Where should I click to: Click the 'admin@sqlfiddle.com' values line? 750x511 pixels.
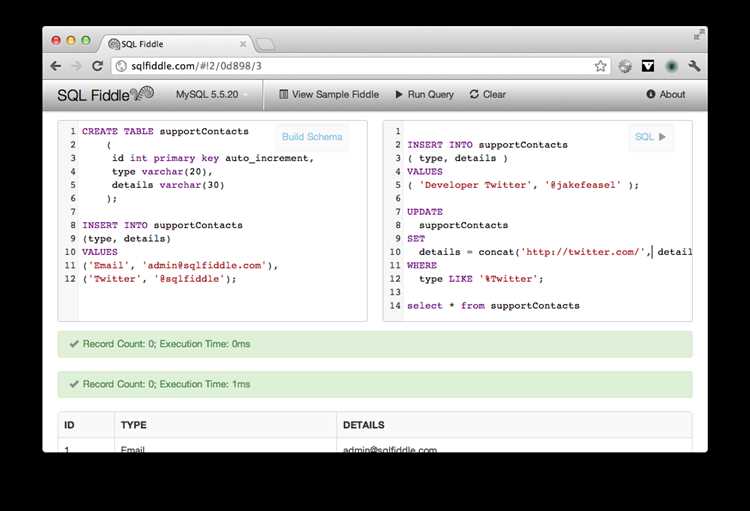click(180, 265)
